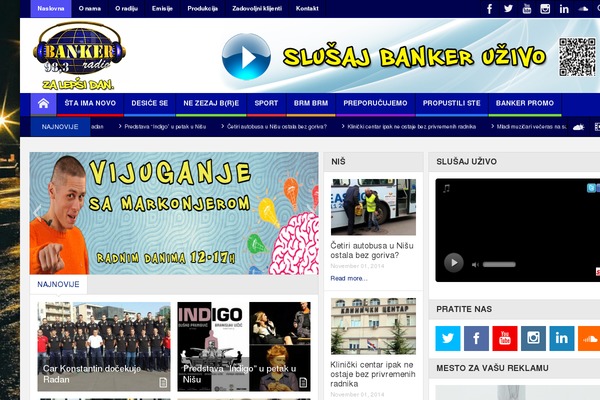The width and height of the screenshot is (600, 400).
Task: Open the Emisije menu item
Action: tap(162, 8)
